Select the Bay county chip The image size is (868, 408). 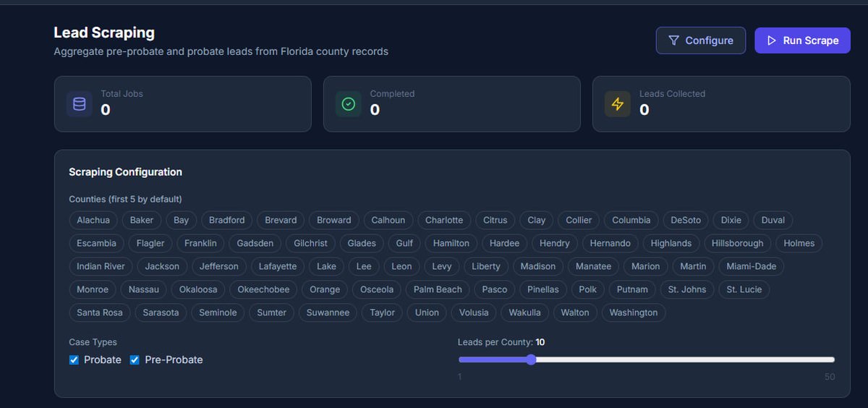(x=182, y=220)
